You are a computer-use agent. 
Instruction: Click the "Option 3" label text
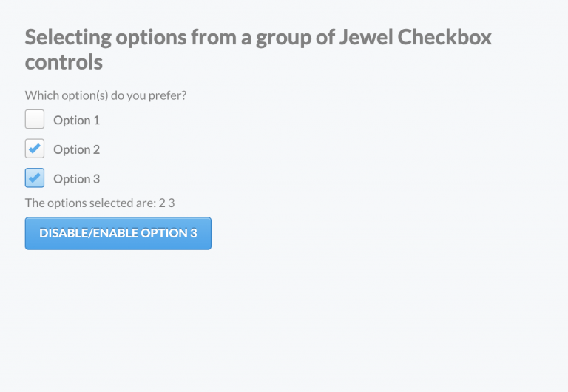pos(76,179)
